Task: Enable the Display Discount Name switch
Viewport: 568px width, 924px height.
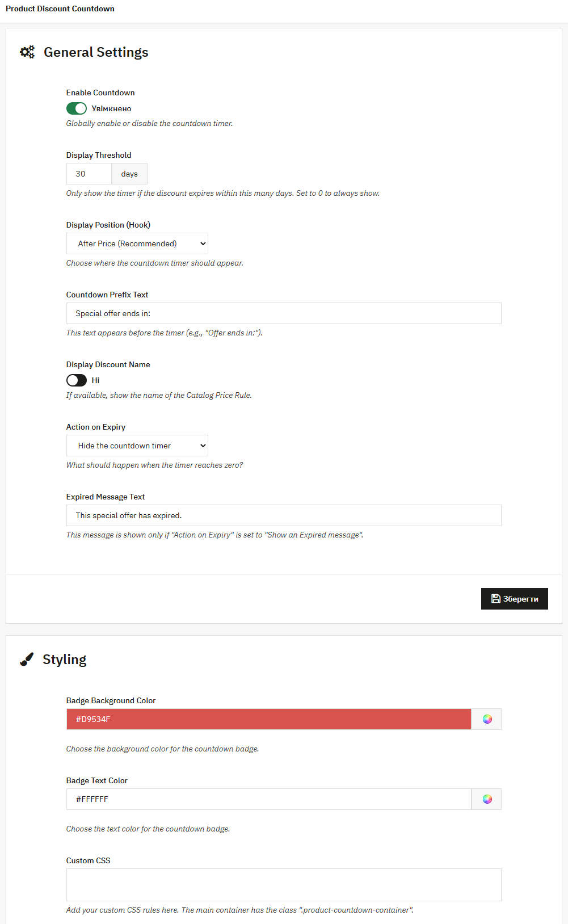Action: pyautogui.click(x=76, y=380)
